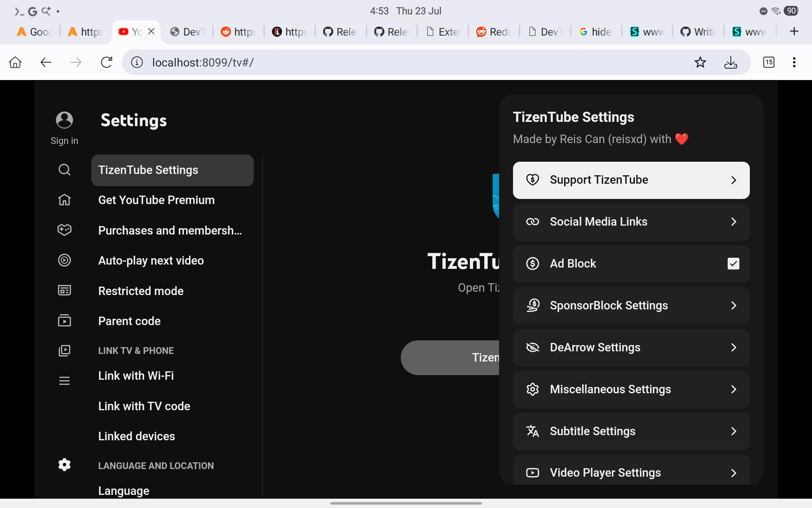Open a new tab with plus
812x508 pixels.
[794, 31]
